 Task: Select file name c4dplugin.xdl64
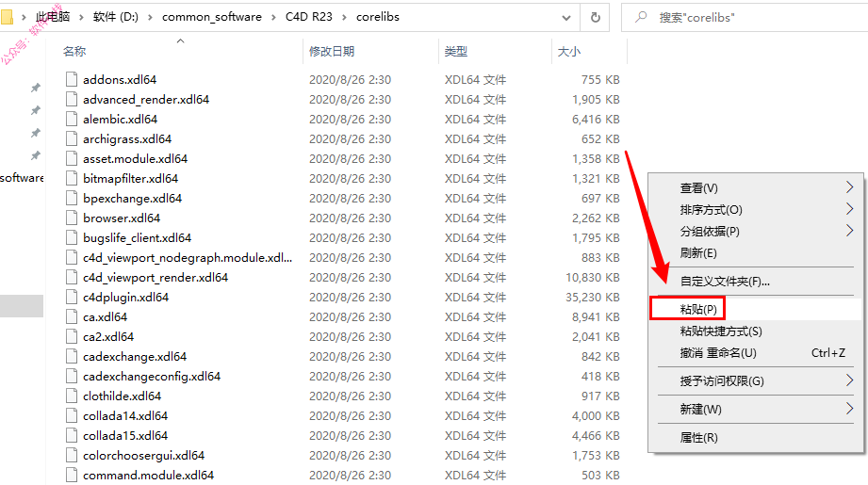[125, 297]
